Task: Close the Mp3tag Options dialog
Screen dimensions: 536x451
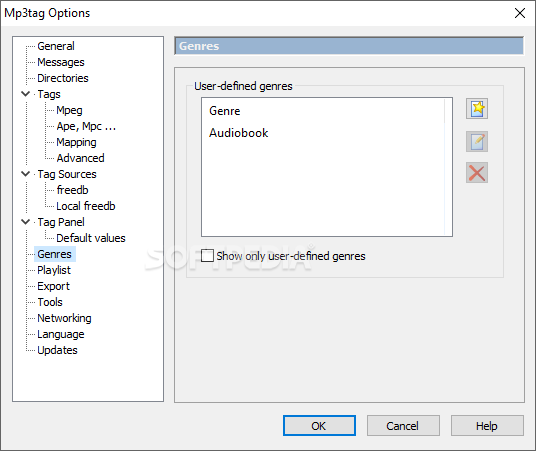Action: pos(520,13)
